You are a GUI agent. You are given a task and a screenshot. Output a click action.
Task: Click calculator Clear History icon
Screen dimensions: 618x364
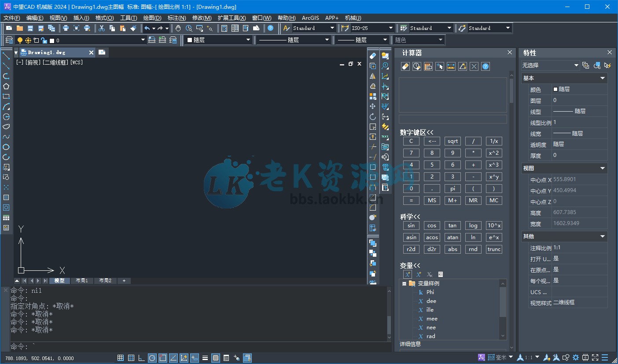pyautogui.click(x=417, y=66)
